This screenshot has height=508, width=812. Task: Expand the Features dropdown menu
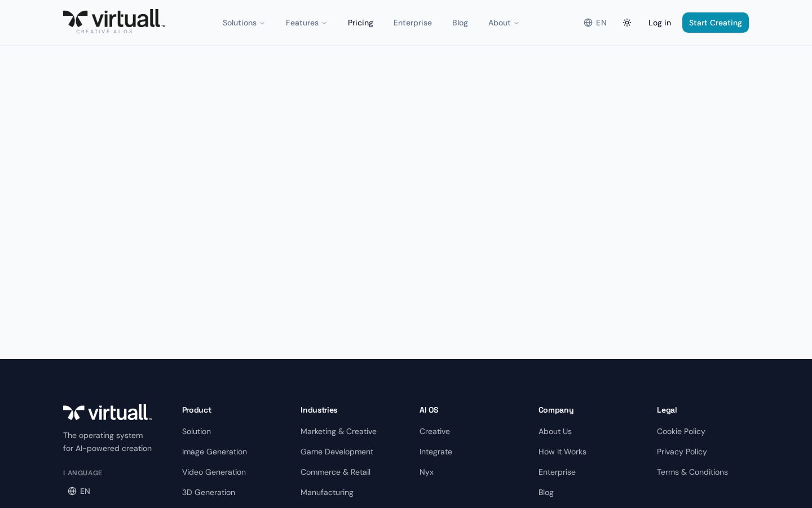306,23
